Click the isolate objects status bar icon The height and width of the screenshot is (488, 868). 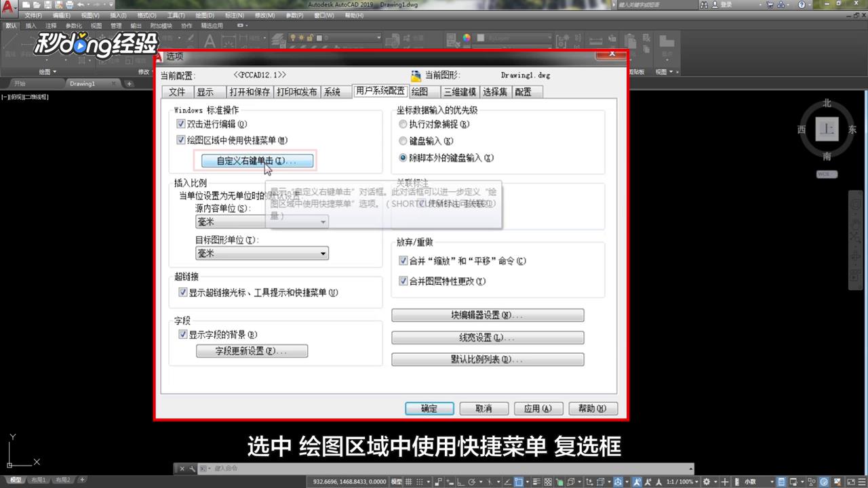tap(812, 481)
